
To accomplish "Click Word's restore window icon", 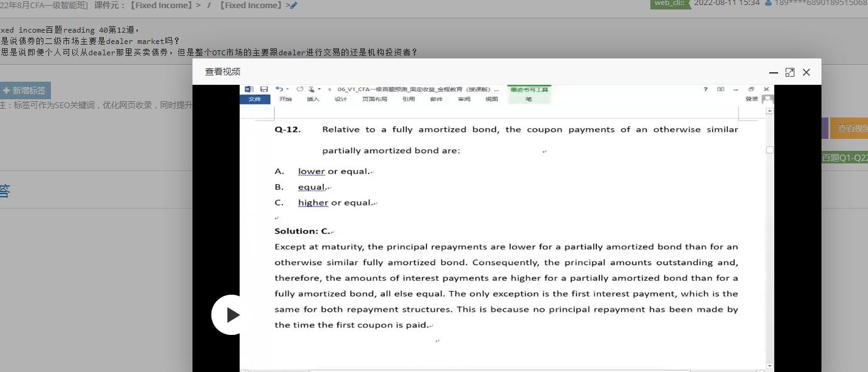I will click(x=751, y=89).
